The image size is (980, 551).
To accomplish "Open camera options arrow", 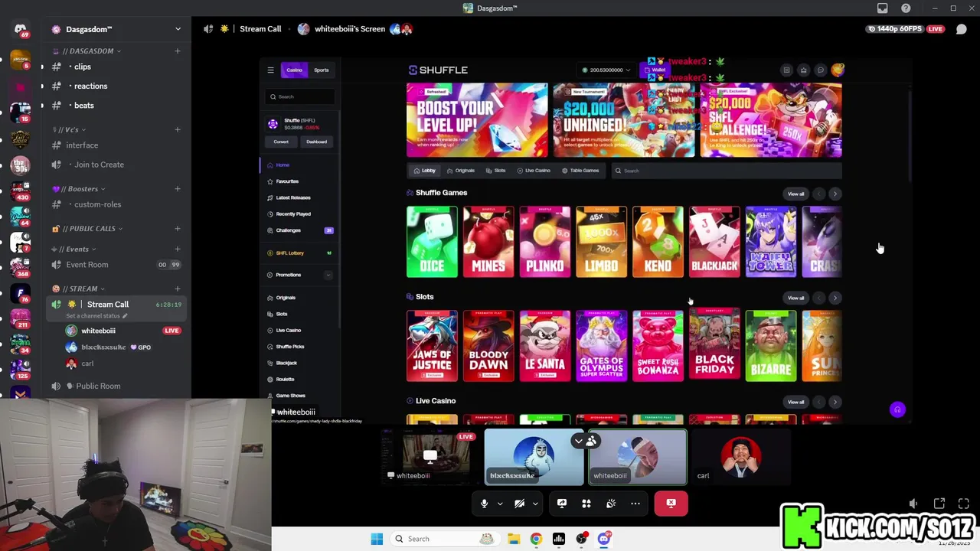I will point(535,504).
